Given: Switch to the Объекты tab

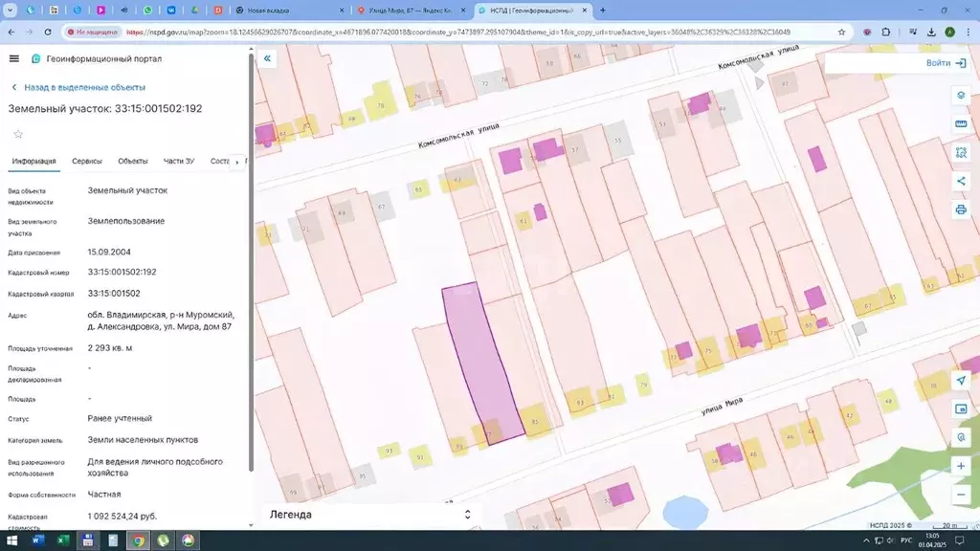Looking at the screenshot, I should tap(132, 161).
